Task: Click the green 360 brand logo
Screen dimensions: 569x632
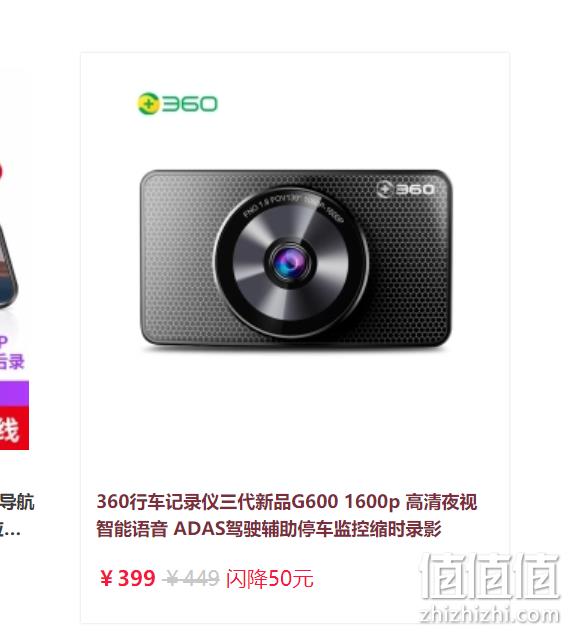Action: pyautogui.click(x=177, y=104)
